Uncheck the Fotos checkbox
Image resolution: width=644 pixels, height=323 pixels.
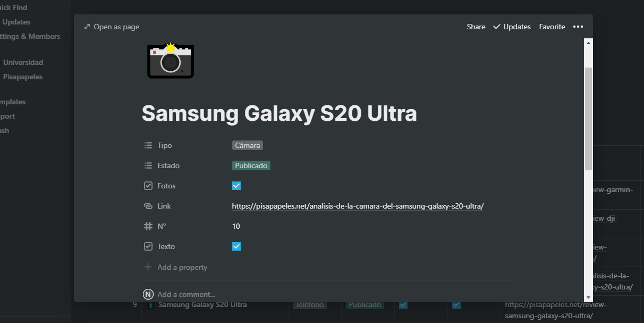(x=236, y=186)
